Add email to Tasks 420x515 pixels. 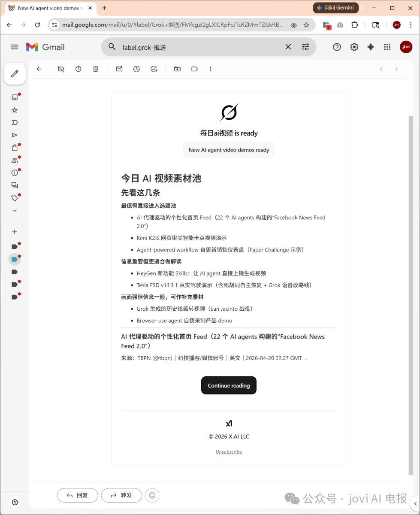[154, 69]
